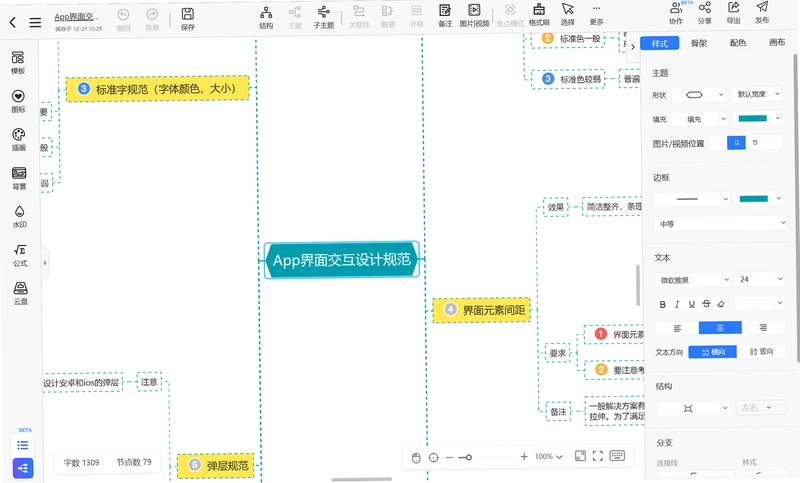Toggle strikethrough text formatting

[706, 304]
